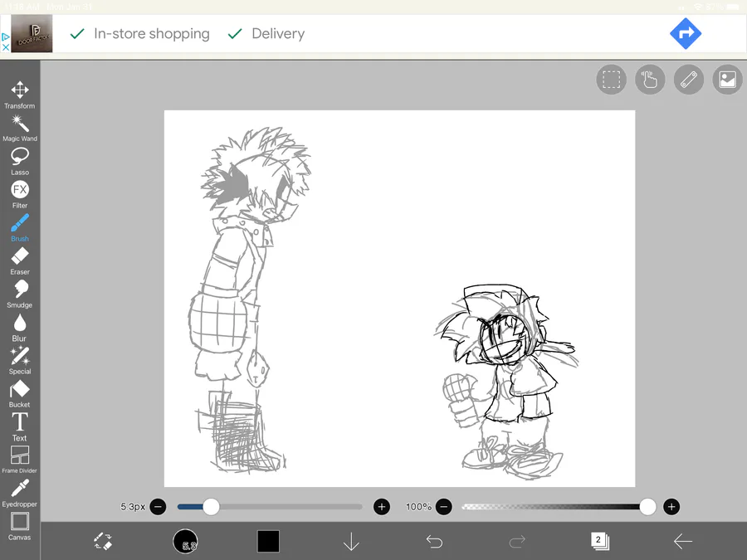
Task: Tap the down arrow to hide toolbar
Action: point(351,542)
